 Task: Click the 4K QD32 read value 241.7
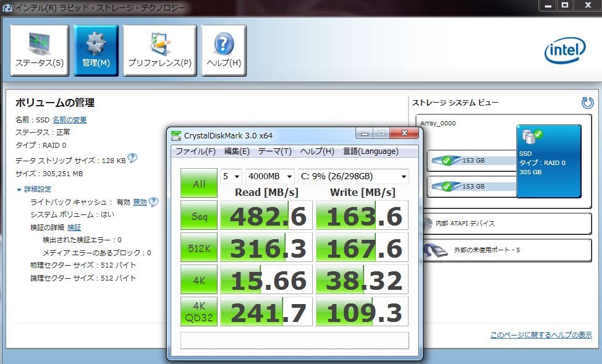point(266,311)
